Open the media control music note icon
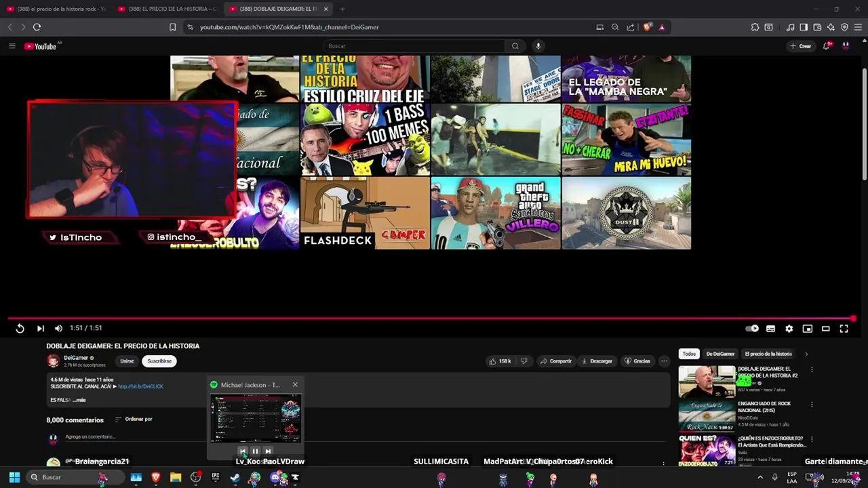Viewport: 868px width, 488px height. [x=790, y=27]
